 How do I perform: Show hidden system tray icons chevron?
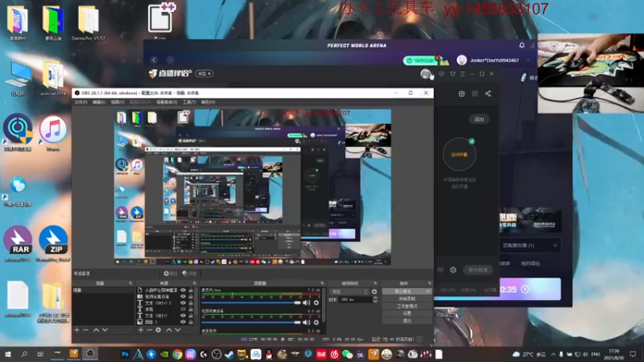(553, 354)
